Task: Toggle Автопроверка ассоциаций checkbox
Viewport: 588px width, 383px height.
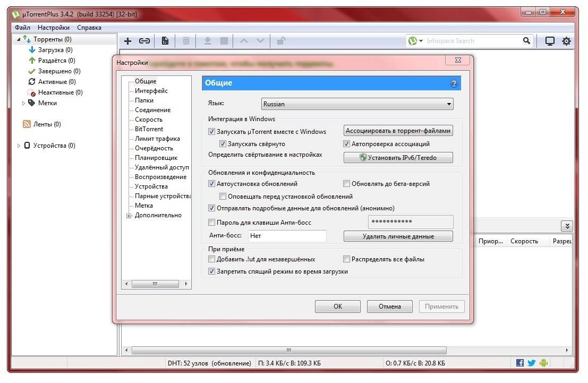Action: 346,143
